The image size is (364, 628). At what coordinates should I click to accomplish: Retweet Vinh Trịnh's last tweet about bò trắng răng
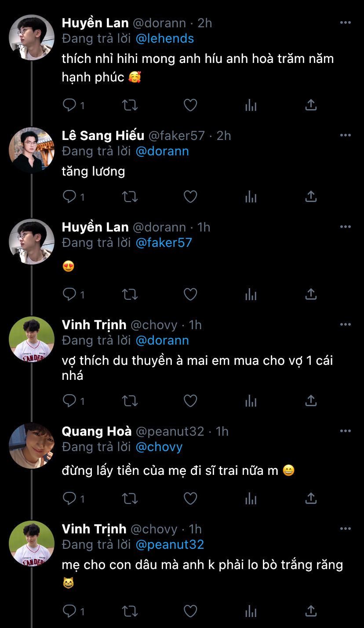pyautogui.click(x=130, y=611)
